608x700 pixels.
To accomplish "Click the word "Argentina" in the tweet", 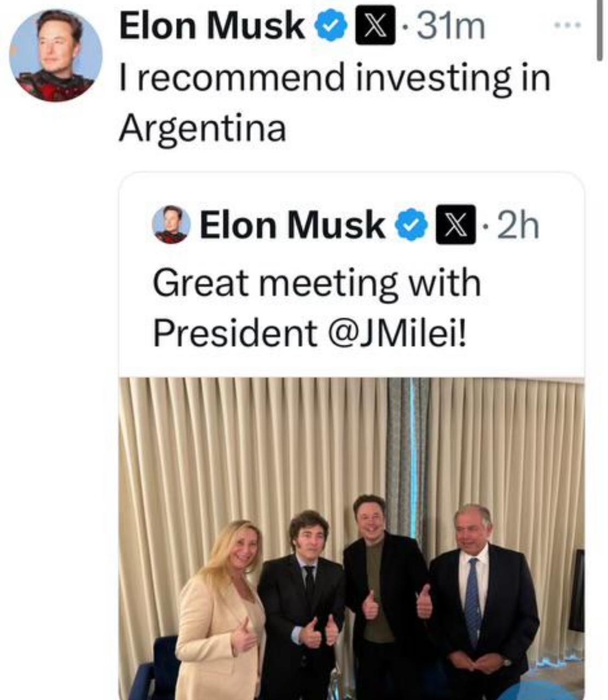I will pyautogui.click(x=202, y=129).
